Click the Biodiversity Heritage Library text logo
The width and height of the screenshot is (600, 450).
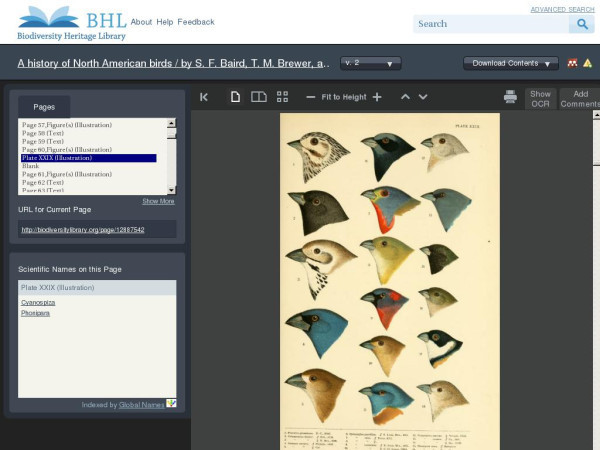[71, 36]
